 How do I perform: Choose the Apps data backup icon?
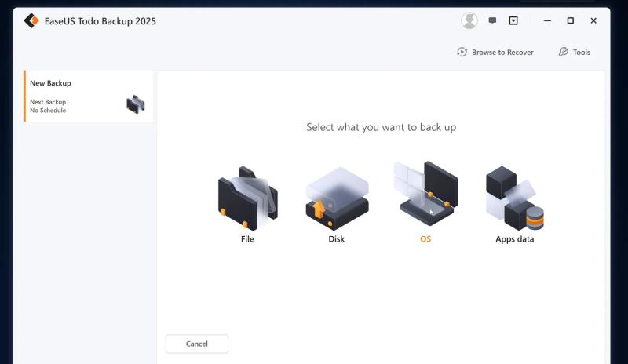[515, 198]
